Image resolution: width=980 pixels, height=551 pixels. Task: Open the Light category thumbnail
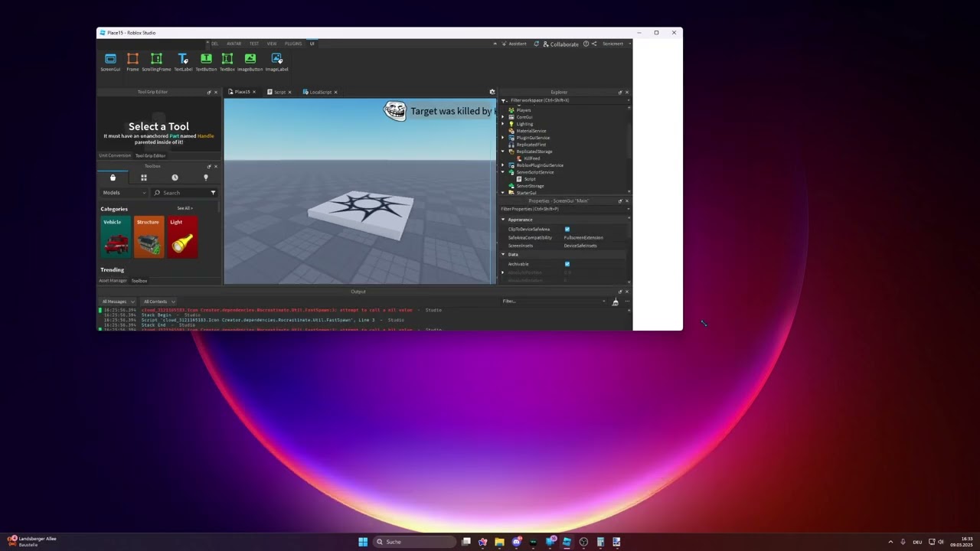click(183, 237)
